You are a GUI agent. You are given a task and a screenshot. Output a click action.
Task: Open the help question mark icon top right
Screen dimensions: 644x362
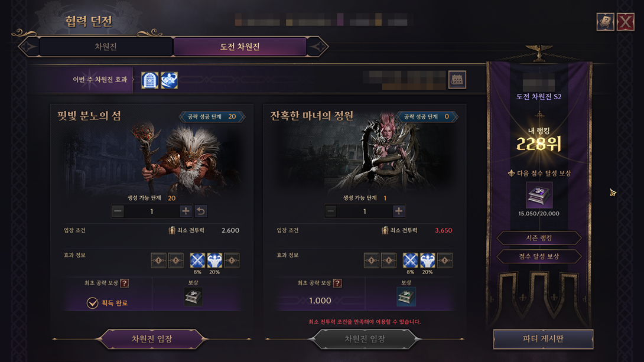tap(605, 22)
